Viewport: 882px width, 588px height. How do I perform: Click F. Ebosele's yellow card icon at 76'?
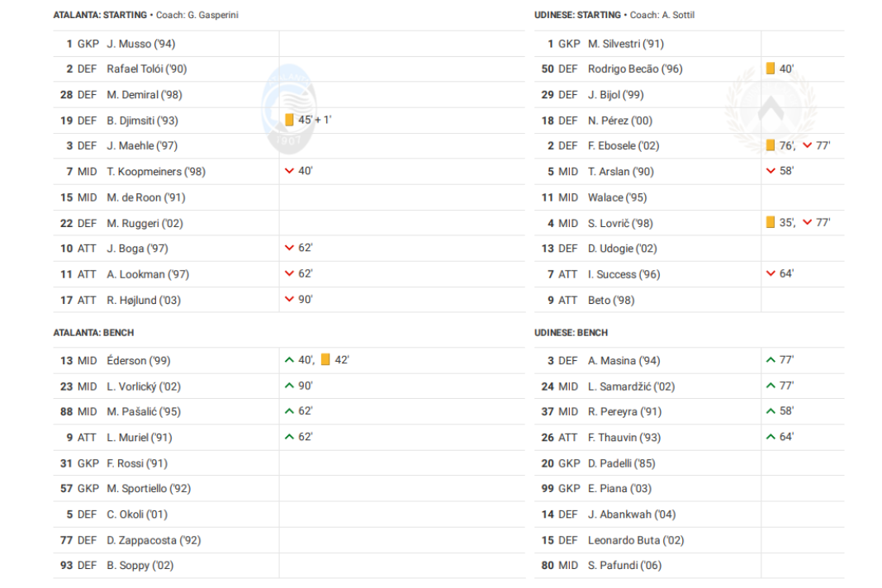pos(771,145)
